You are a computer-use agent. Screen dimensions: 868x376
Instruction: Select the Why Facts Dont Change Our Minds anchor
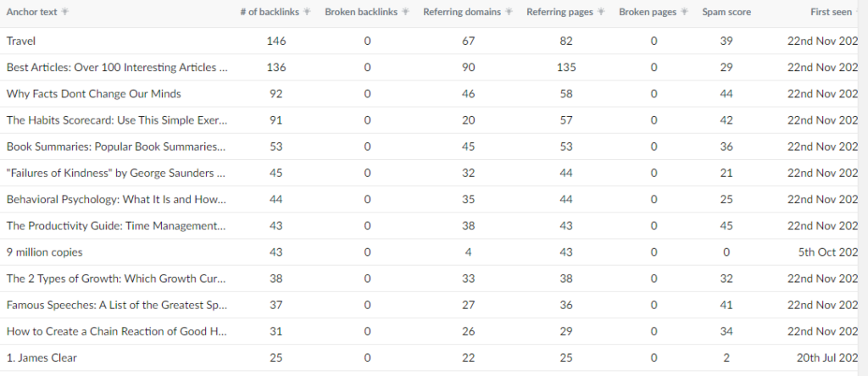(x=93, y=94)
